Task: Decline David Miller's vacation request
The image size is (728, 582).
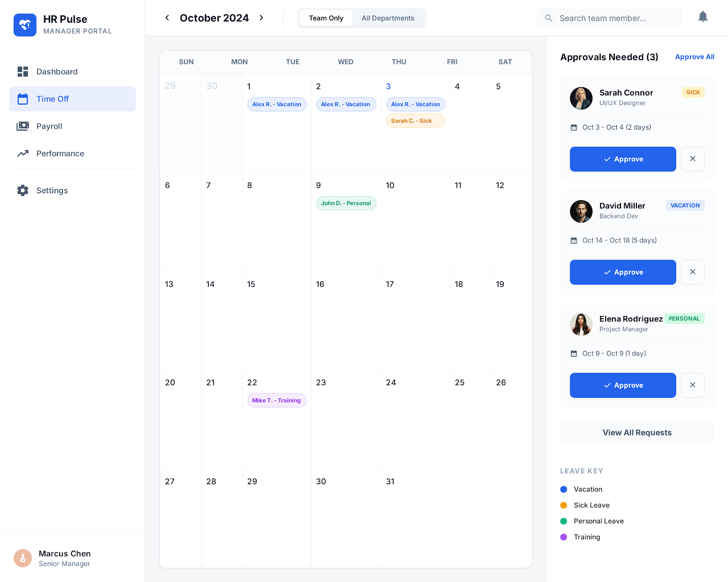Action: pyautogui.click(x=693, y=272)
